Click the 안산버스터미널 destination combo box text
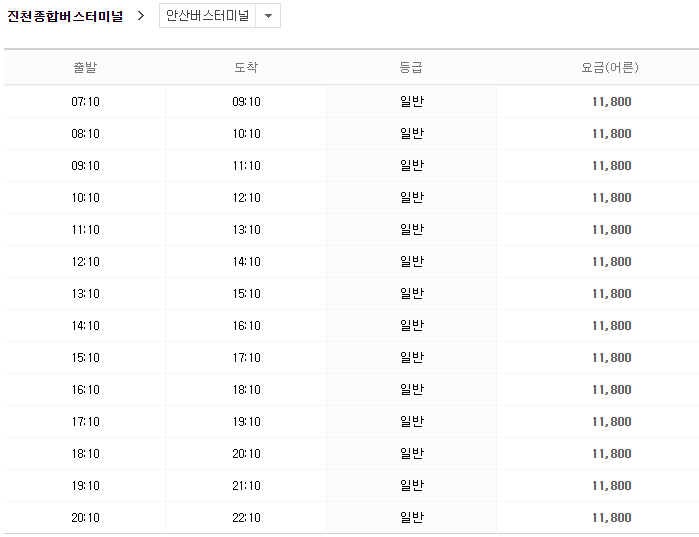 (207, 16)
